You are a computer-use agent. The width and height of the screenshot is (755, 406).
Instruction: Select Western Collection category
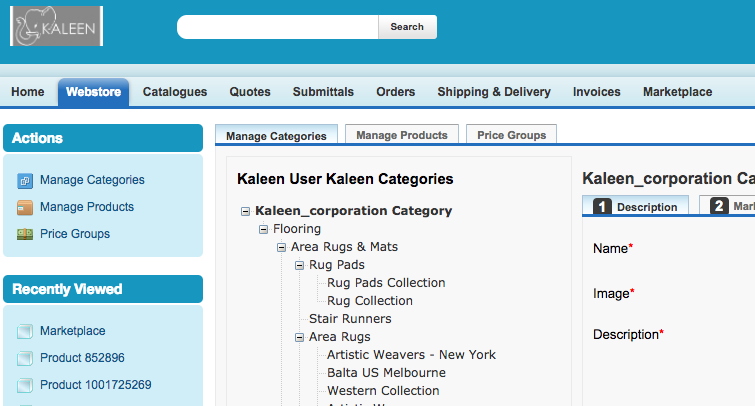click(383, 391)
